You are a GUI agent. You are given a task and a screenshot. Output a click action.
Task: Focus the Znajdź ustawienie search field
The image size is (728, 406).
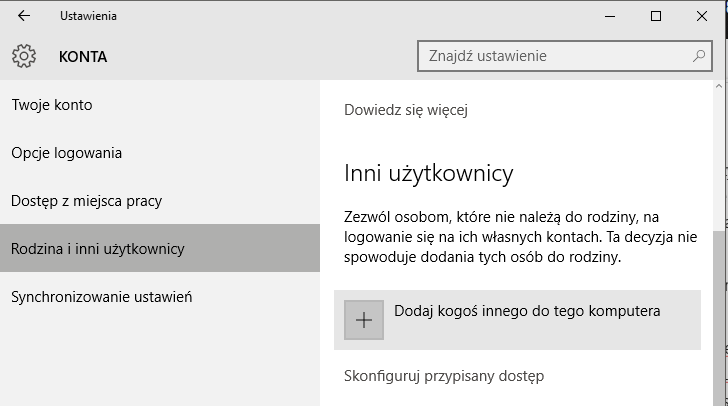pyautogui.click(x=565, y=56)
